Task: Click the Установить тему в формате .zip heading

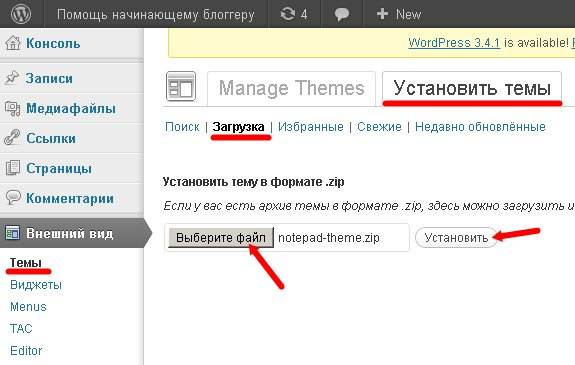Action: pyautogui.click(x=253, y=182)
